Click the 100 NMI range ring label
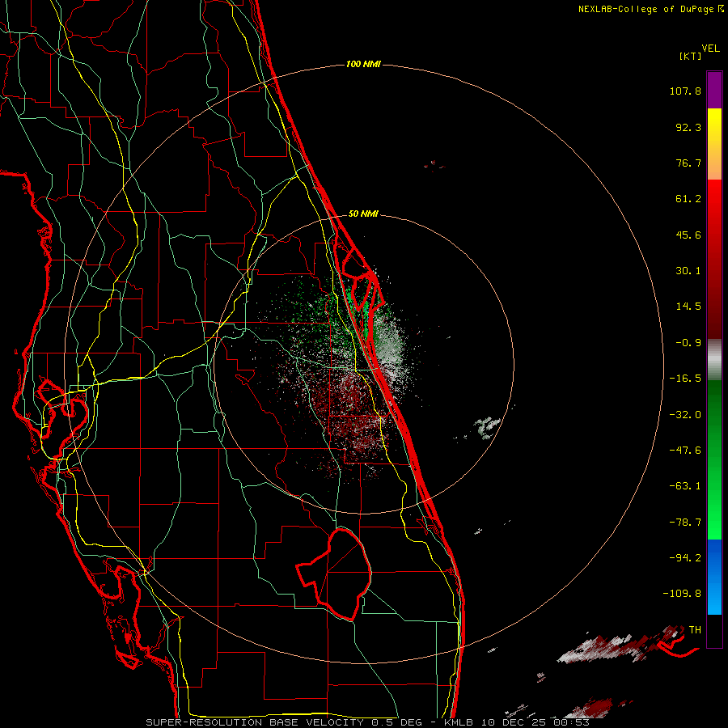The image size is (728, 728). pos(363,64)
